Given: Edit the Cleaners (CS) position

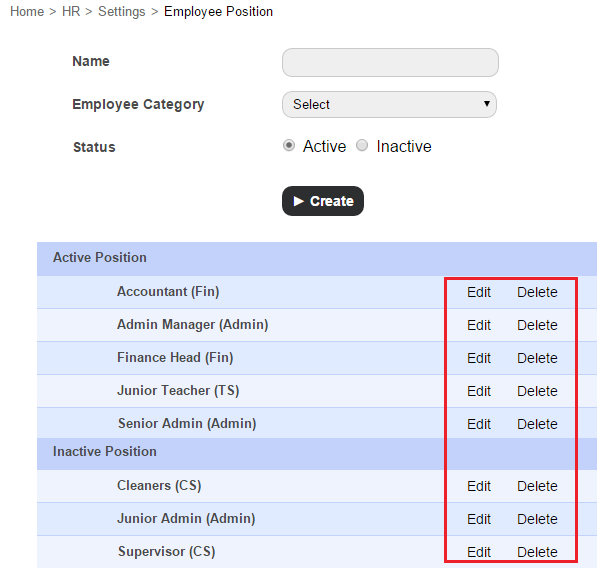Looking at the screenshot, I should tap(479, 486).
